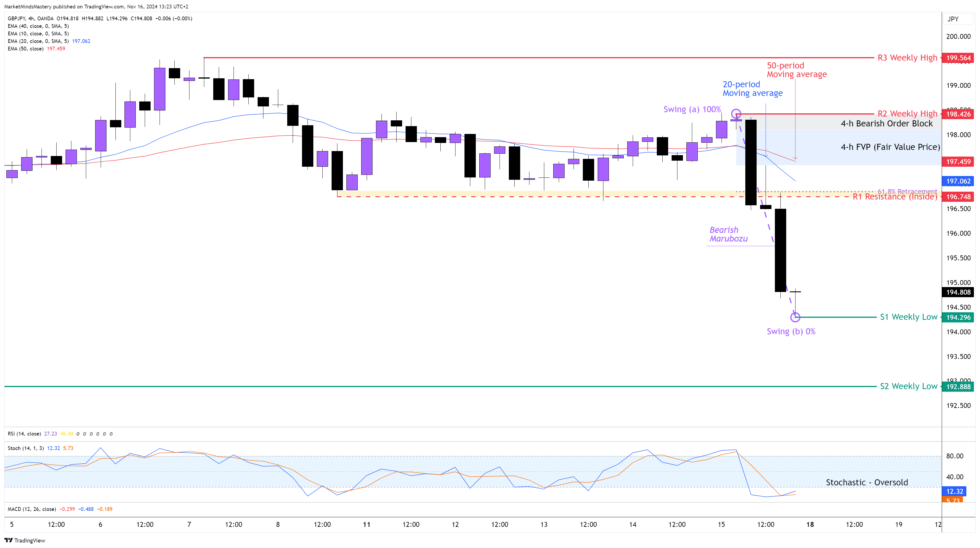The width and height of the screenshot is (980, 548).
Task: Select the green 194.296 S1 price tag
Action: [958, 317]
